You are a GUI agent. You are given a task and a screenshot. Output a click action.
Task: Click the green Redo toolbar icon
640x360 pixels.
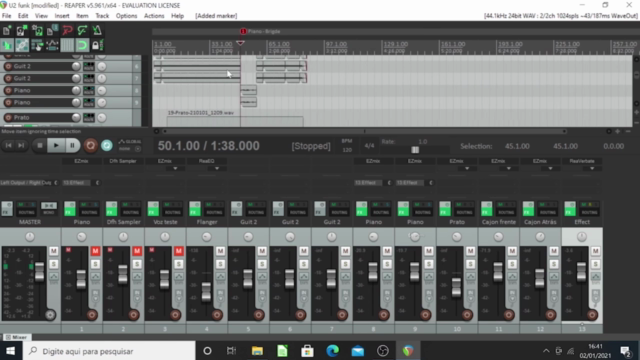click(x=82, y=30)
